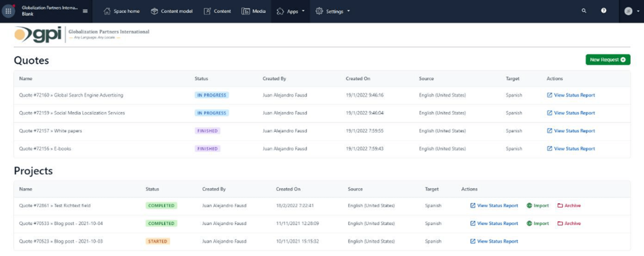The width and height of the screenshot is (644, 256).
Task: View Status Report for Blog post 2021-10-03
Action: pos(494,241)
